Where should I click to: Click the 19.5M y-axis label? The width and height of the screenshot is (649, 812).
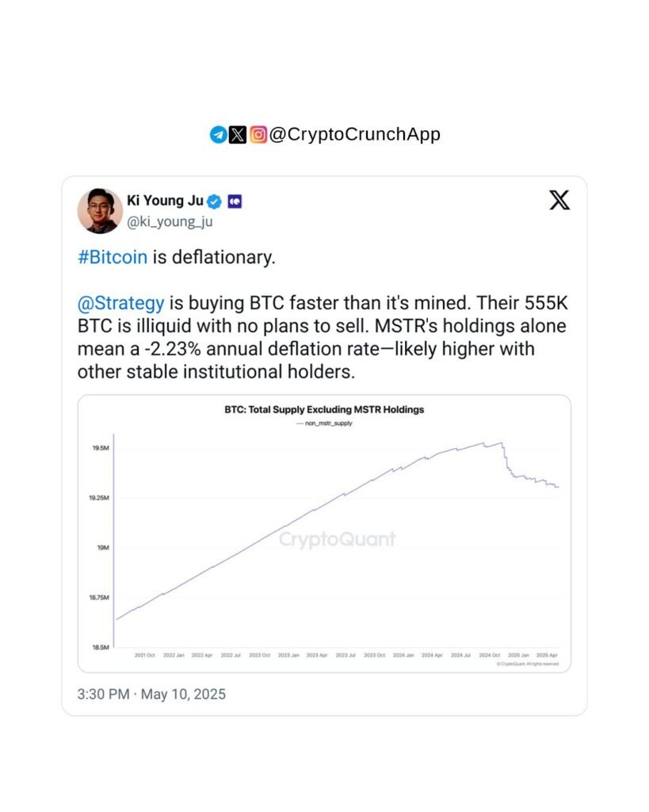100,448
